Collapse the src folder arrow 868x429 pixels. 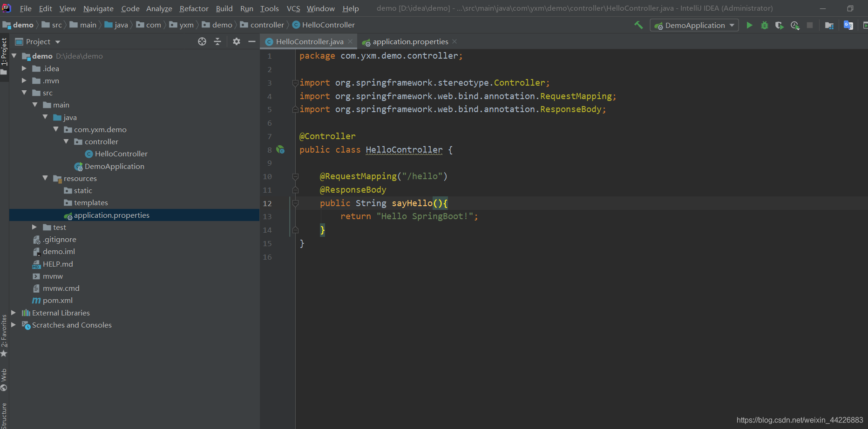pyautogui.click(x=24, y=93)
